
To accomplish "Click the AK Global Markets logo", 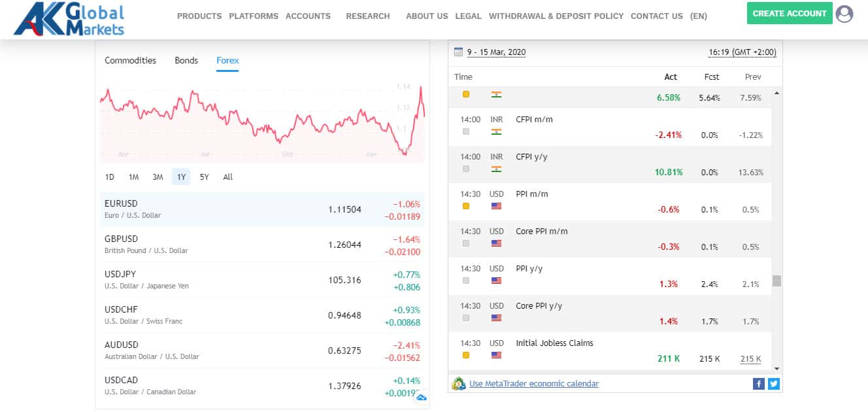I will pyautogui.click(x=69, y=18).
